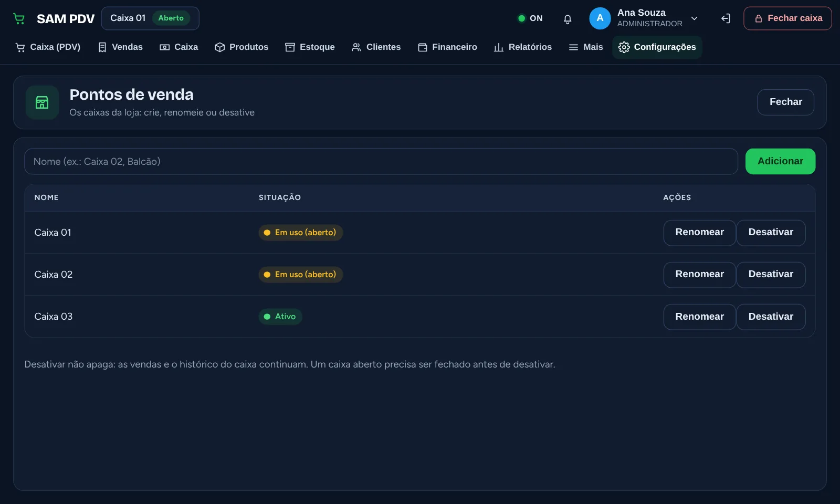Click the 'Caixa 01' name cell in table

[x=52, y=233]
